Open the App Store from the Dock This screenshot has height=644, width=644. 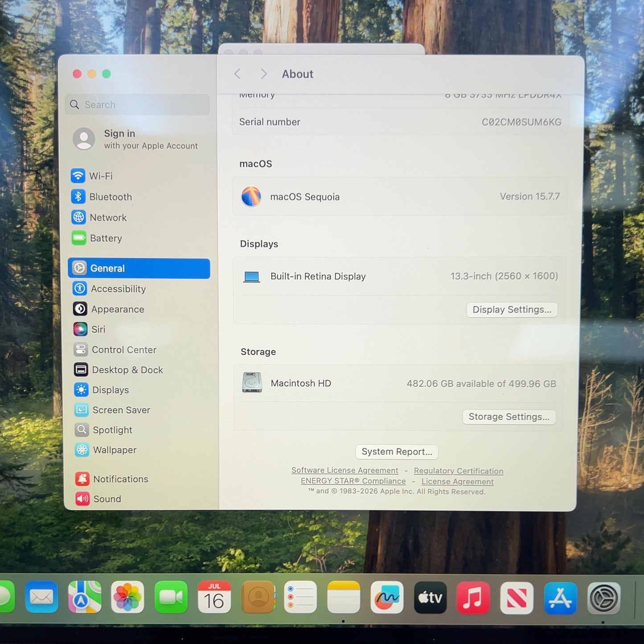(x=560, y=598)
